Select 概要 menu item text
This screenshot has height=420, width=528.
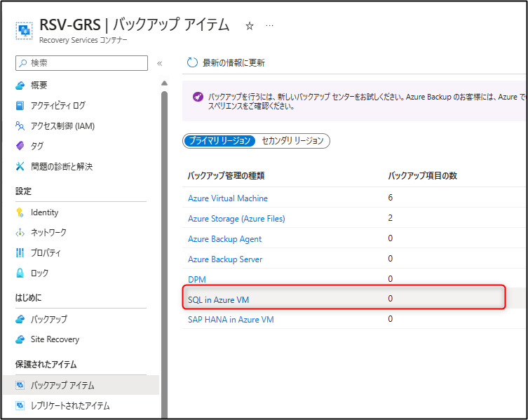[39, 86]
